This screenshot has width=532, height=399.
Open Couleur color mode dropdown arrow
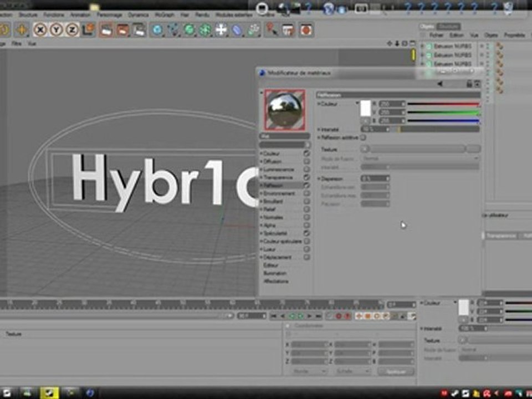click(x=357, y=103)
